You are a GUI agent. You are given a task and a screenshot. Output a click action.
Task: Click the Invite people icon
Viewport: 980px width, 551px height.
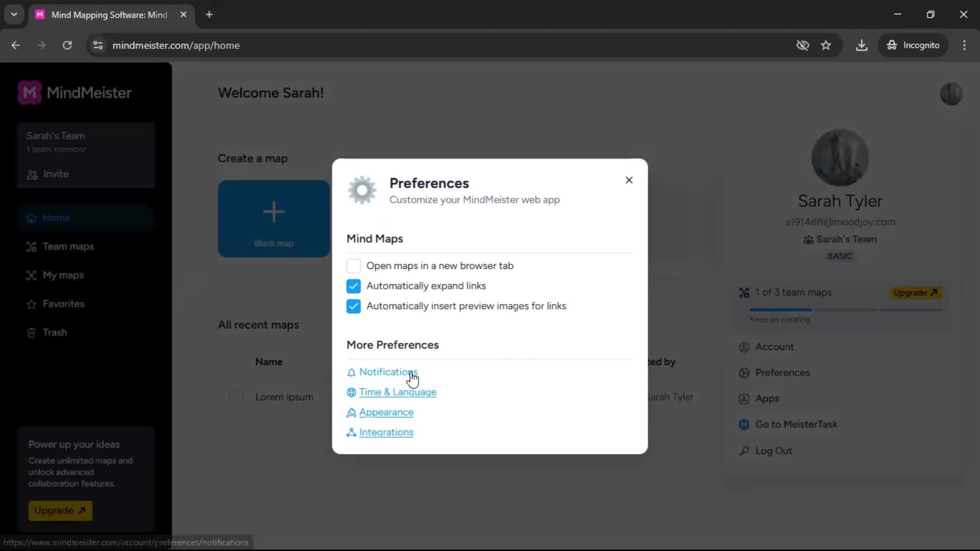tap(32, 174)
